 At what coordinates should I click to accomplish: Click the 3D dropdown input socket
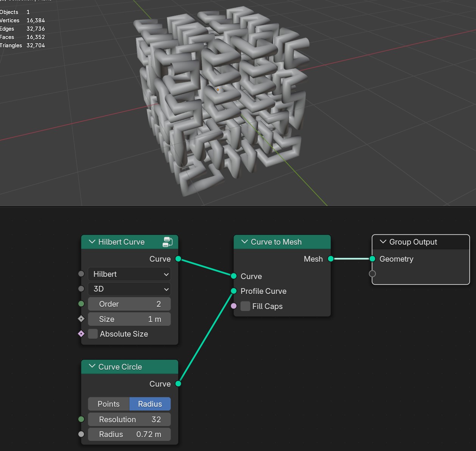pos(81,289)
